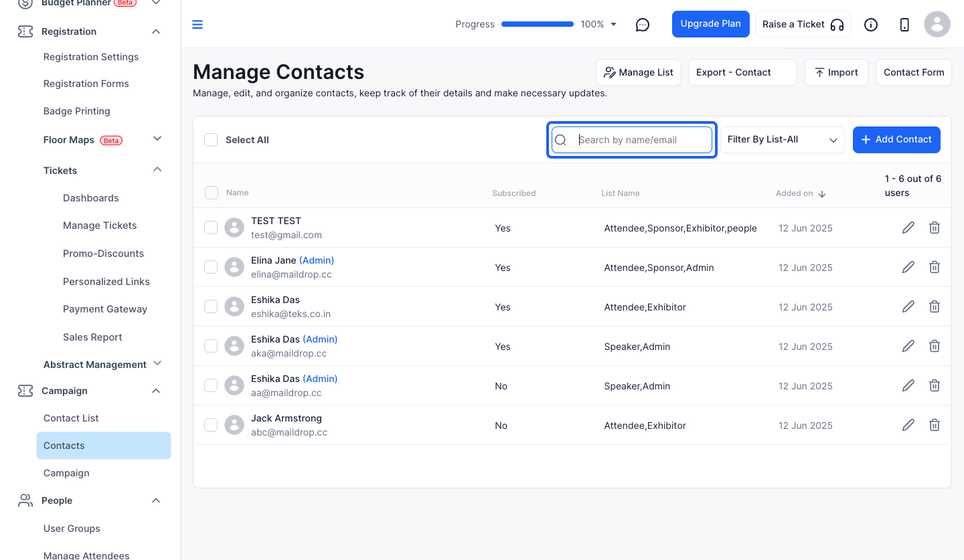Check the eshika@teks.co.in row checkbox
Image resolution: width=964 pixels, height=560 pixels.
point(211,306)
